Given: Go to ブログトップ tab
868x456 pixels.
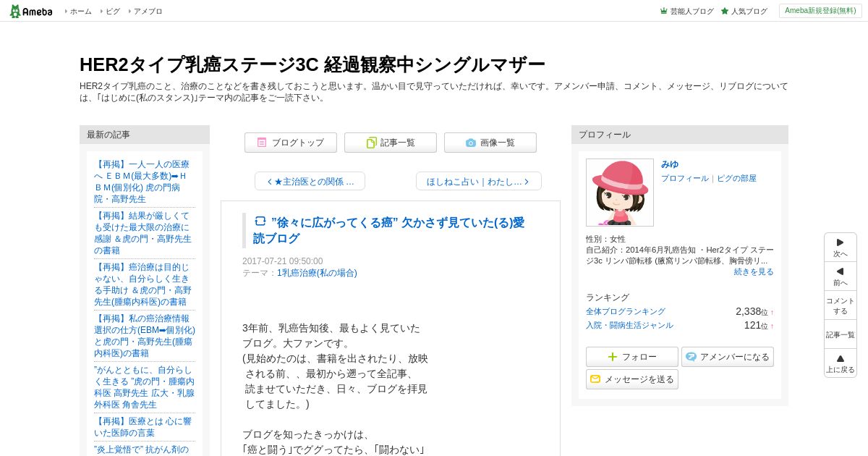Looking at the screenshot, I should pos(291,143).
